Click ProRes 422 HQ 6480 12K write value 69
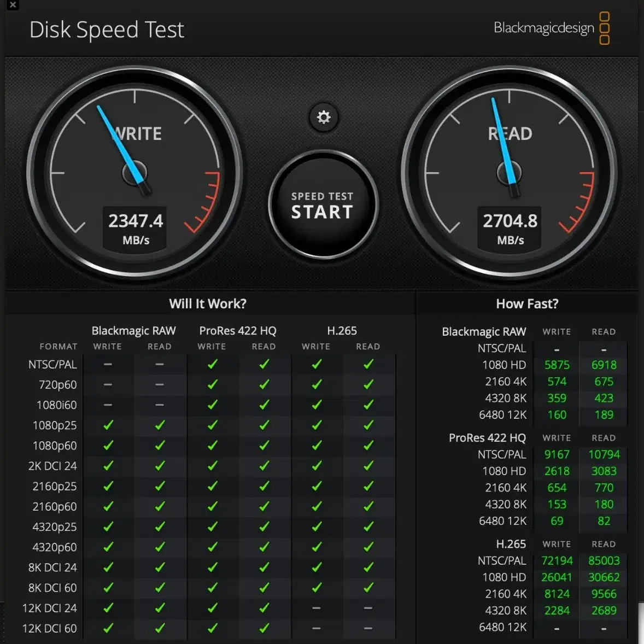Image resolution: width=644 pixels, height=644 pixels. pyautogui.click(x=557, y=521)
